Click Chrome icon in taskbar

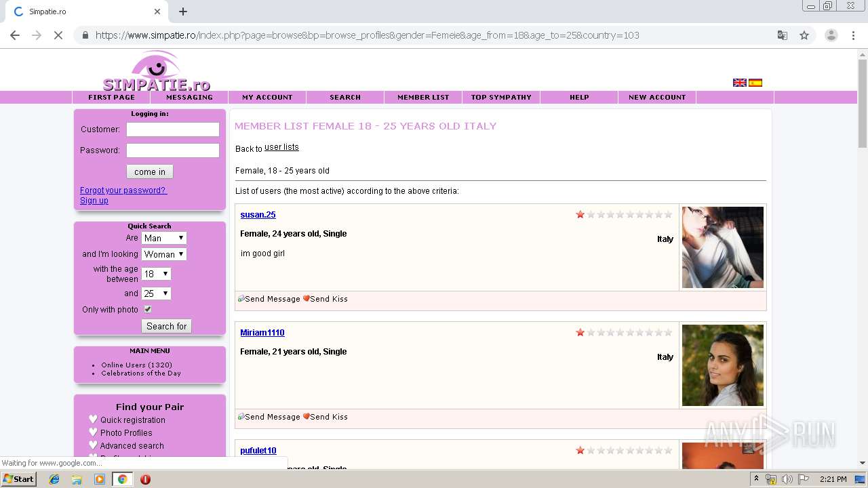pos(122,479)
